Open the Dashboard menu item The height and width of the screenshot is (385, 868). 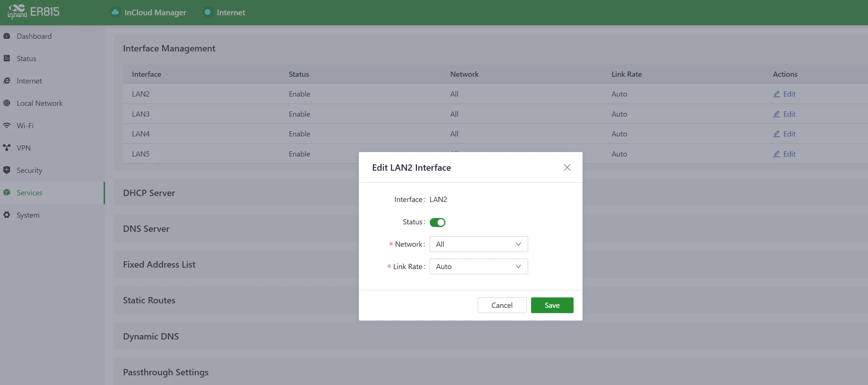52,36
